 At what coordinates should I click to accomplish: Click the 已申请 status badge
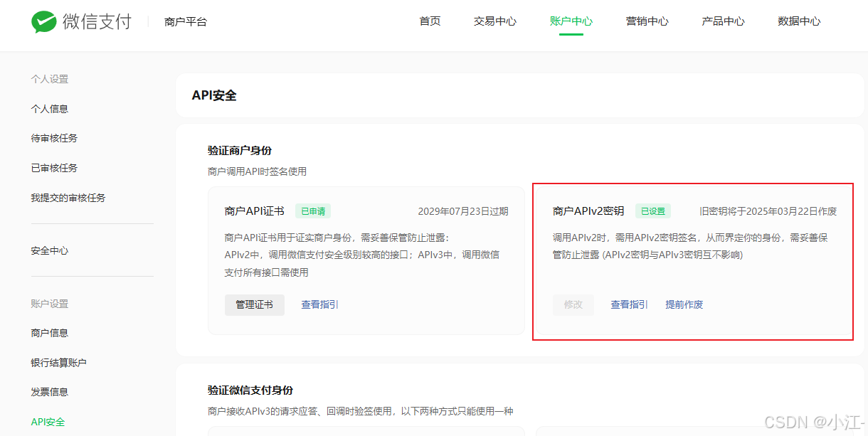tap(313, 211)
